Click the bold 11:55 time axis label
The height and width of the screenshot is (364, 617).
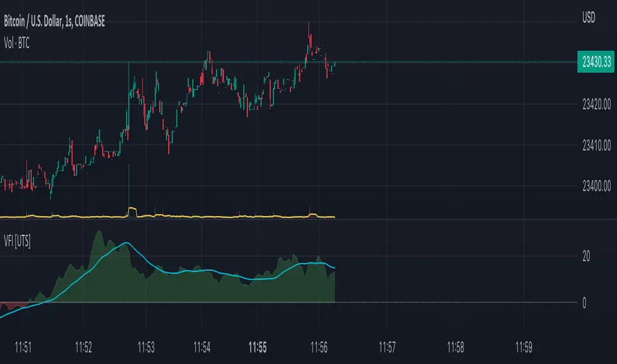pos(258,347)
